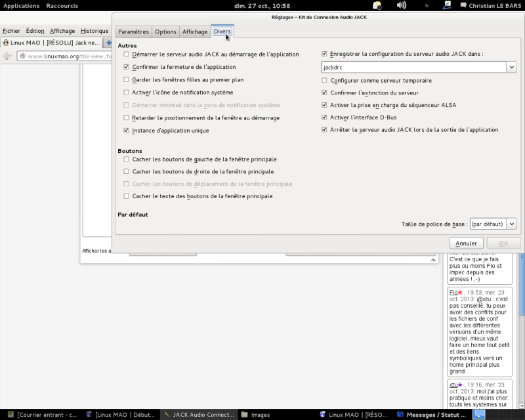The image size is (525, 420).
Task: Uncheck Confirmer l'extinction du serveur
Action: coord(324,93)
